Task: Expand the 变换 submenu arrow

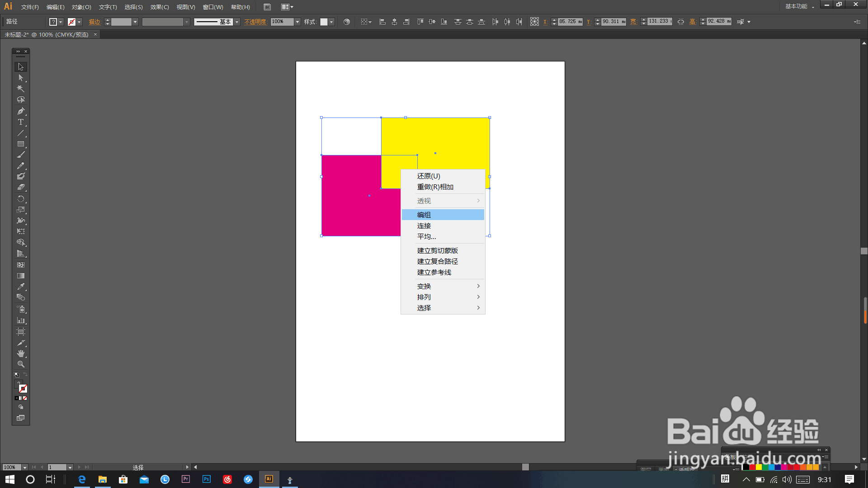Action: (x=478, y=286)
